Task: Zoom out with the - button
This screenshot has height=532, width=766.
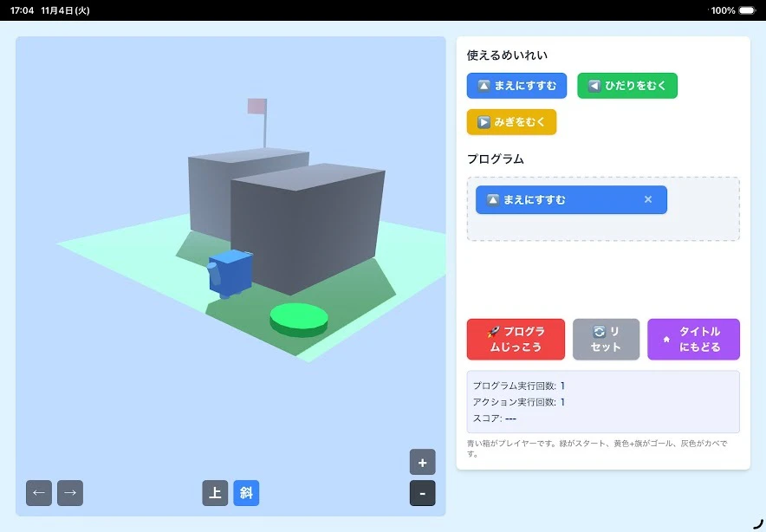Action: [x=423, y=493]
